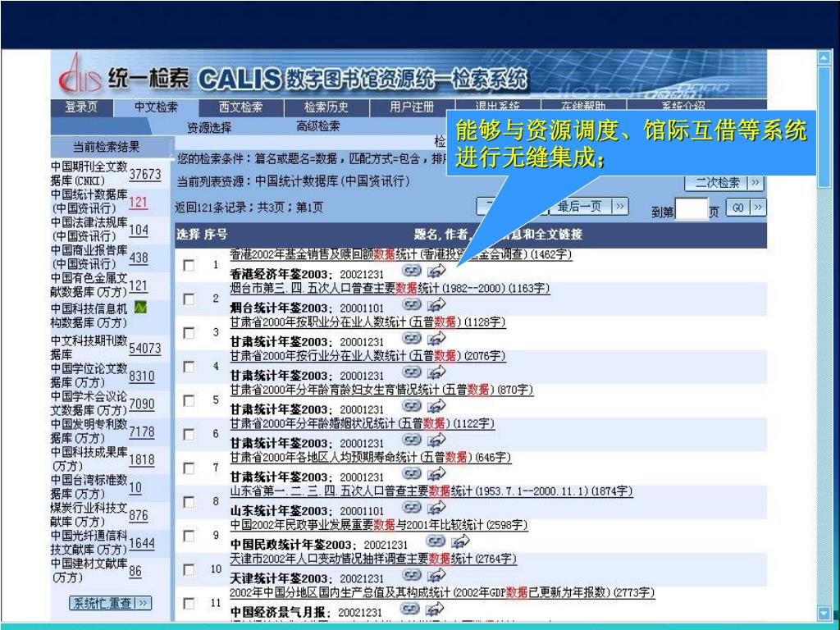Click share arrow icon in row 8
This screenshot has height=630, width=840.
click(x=436, y=507)
